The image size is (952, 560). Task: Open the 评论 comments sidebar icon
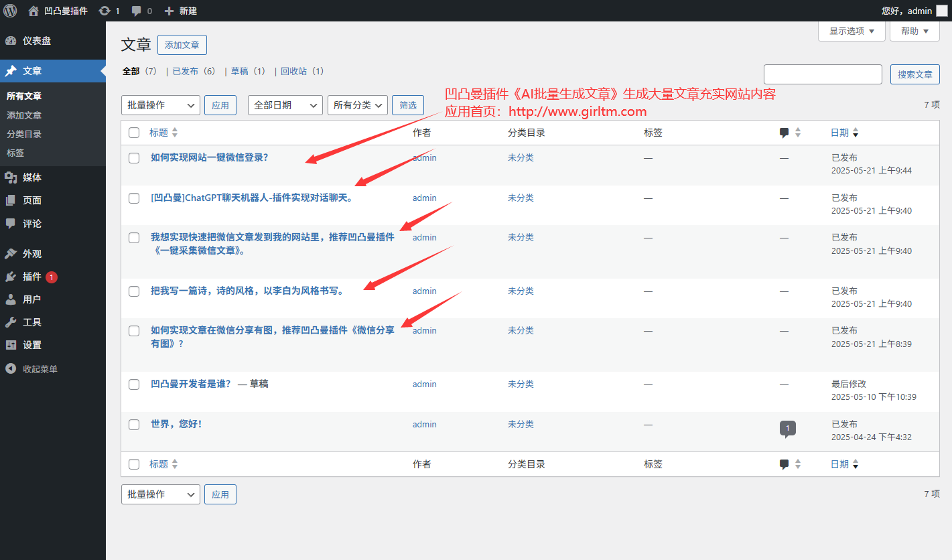tap(11, 223)
